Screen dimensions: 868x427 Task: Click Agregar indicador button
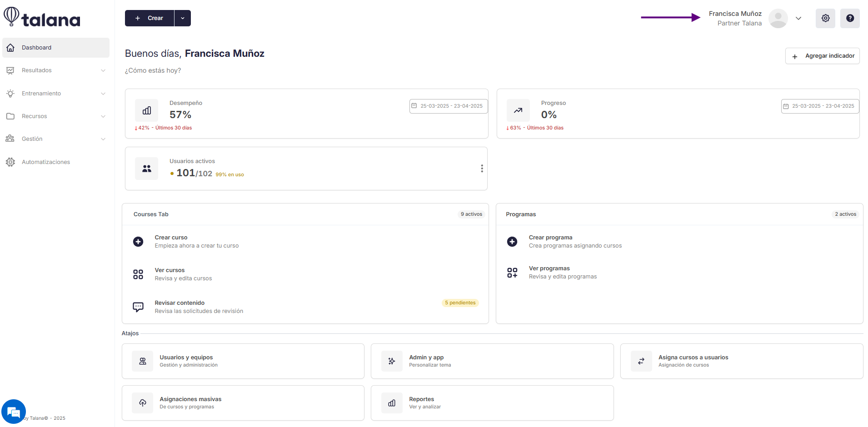tap(823, 56)
